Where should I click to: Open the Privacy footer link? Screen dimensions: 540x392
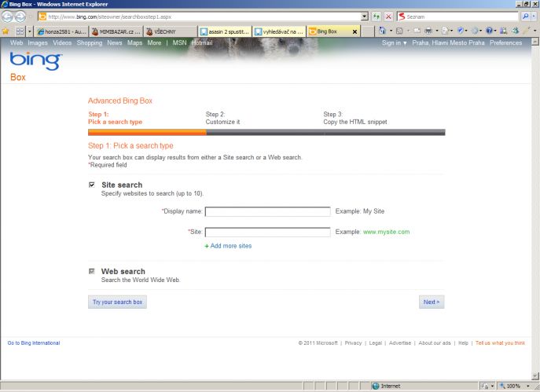pyautogui.click(x=354, y=343)
